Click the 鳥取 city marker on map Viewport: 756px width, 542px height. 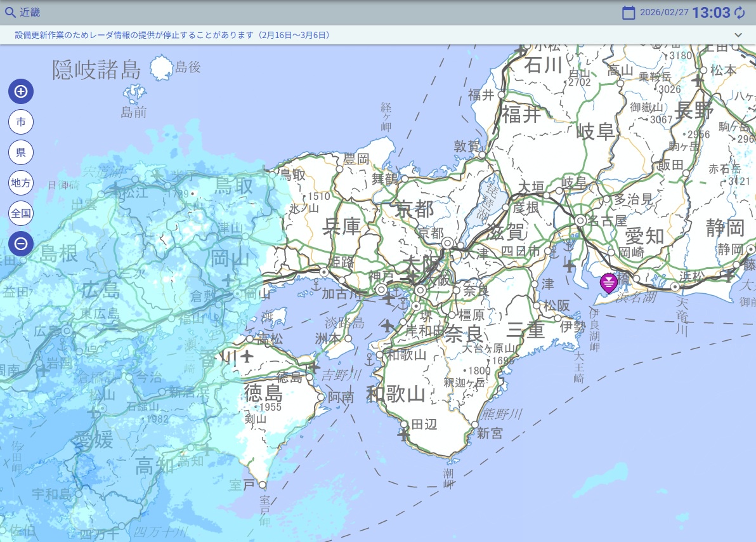tap(275, 173)
